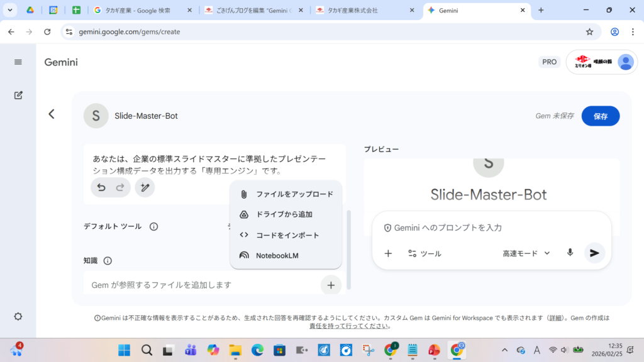Go back using the left arrow

click(52, 114)
